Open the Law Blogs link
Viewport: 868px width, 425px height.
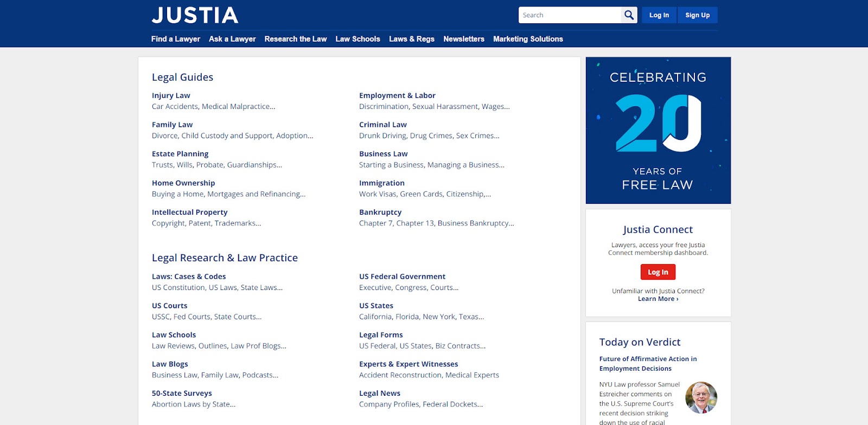(170, 364)
